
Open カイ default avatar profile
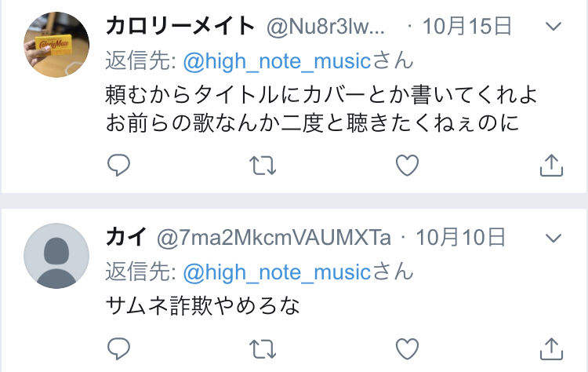[56, 256]
